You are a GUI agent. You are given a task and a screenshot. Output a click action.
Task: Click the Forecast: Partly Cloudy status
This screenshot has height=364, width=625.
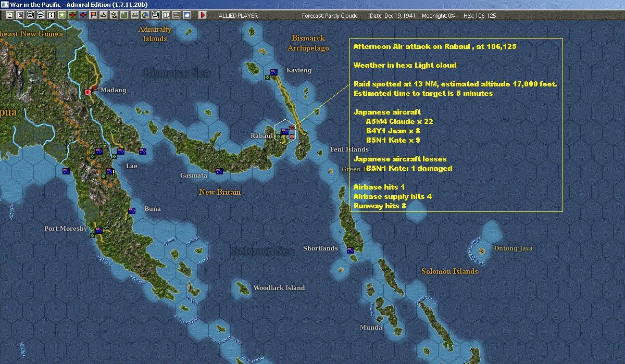coord(330,16)
